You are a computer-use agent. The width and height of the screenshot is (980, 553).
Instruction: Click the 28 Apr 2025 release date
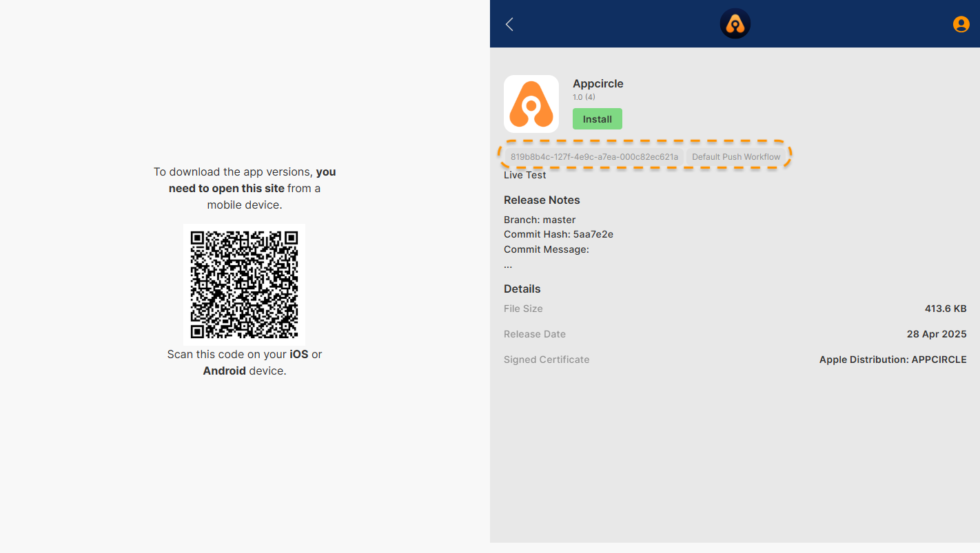936,334
